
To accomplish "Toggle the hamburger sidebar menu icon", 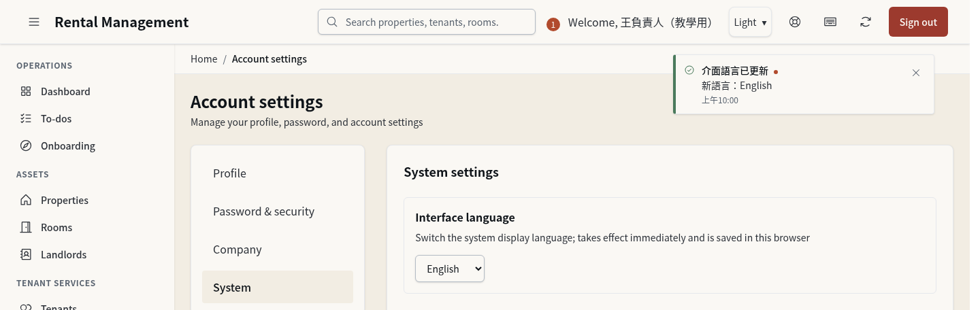I will (x=34, y=22).
